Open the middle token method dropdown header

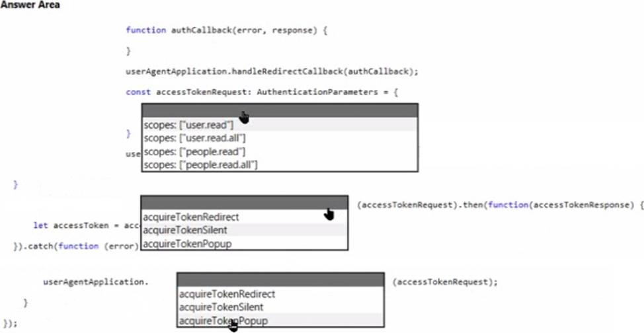coord(244,203)
